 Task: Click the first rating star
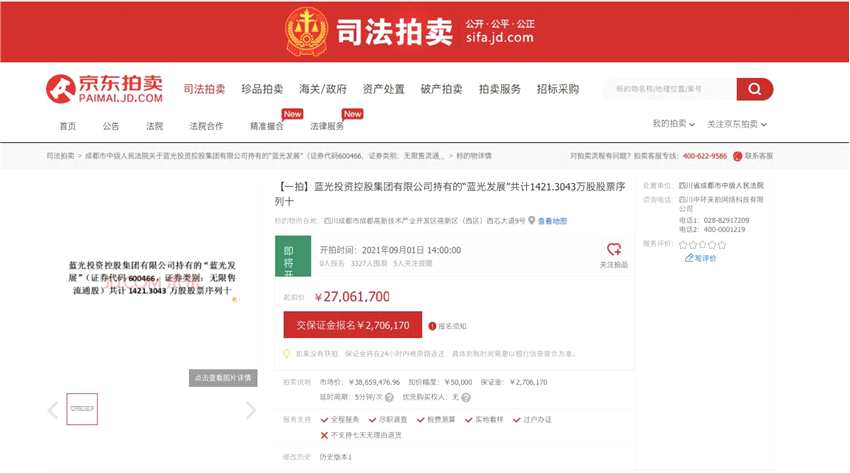point(683,245)
